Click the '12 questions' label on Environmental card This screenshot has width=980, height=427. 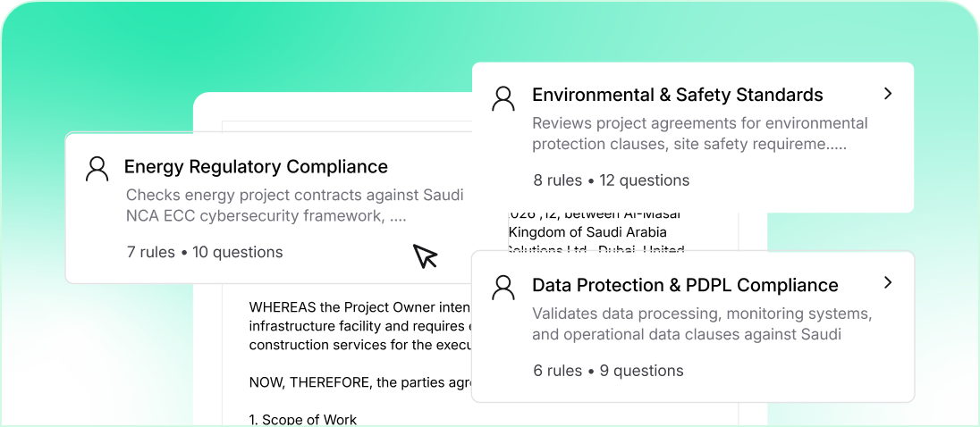(x=644, y=180)
